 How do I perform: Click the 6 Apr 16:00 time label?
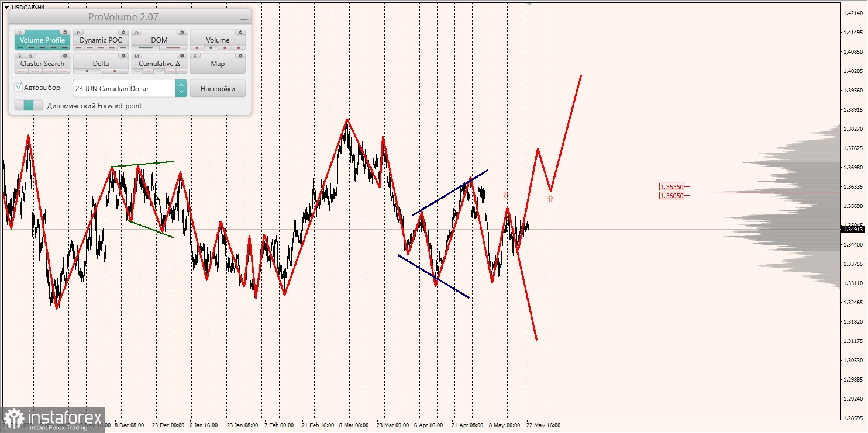[x=428, y=425]
